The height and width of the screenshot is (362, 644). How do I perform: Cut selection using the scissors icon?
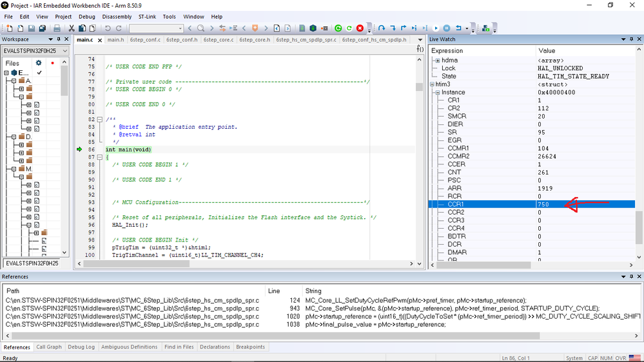pos(72,28)
